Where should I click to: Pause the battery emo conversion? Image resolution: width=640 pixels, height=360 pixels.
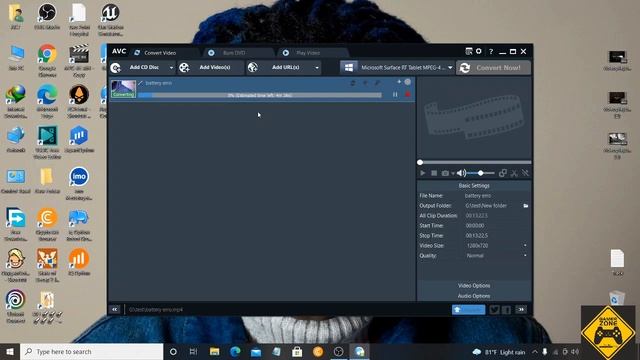(x=395, y=95)
